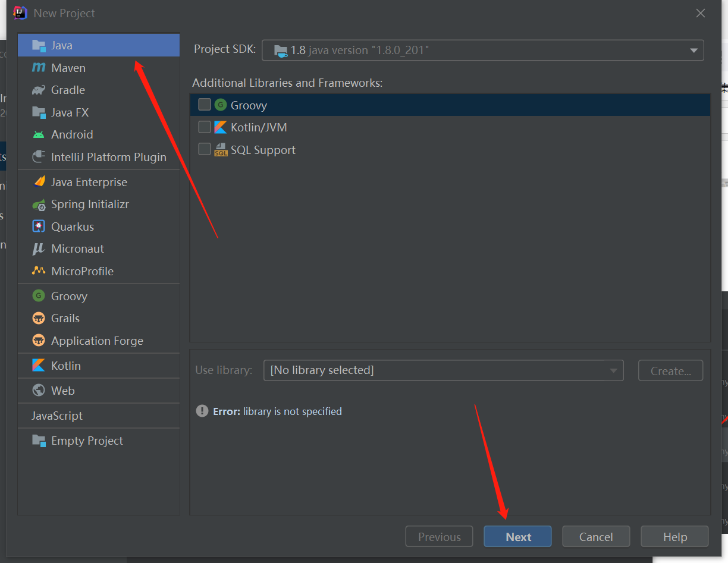Click the Application Forge icon
The width and height of the screenshot is (728, 563).
39,341
